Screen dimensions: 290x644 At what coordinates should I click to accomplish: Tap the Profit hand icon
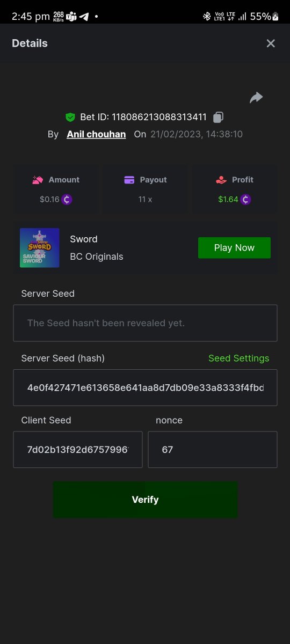click(221, 180)
